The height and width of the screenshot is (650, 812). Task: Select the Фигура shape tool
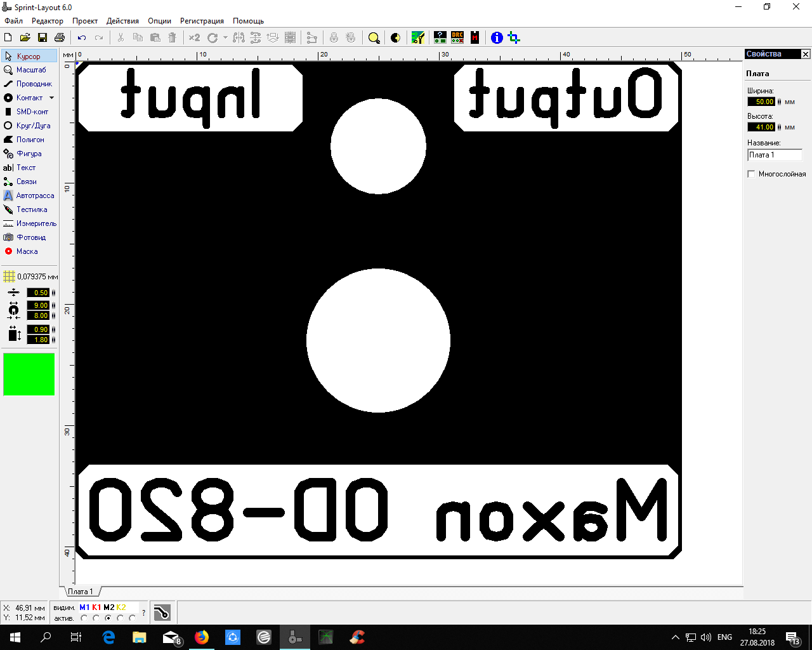pyautogui.click(x=29, y=154)
